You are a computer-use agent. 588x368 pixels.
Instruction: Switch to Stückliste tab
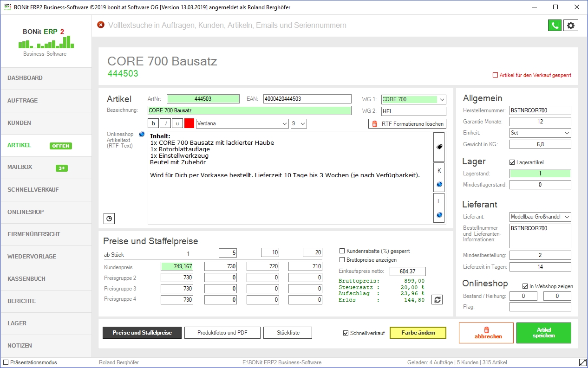[288, 333]
